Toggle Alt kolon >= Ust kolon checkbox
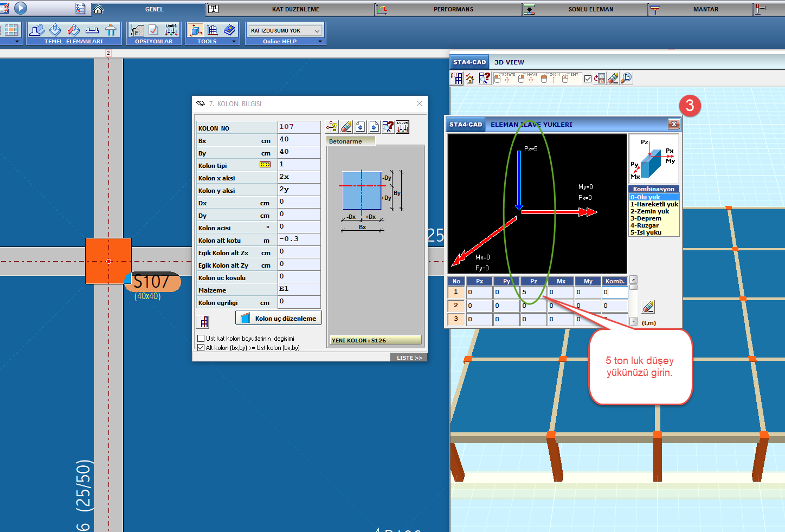Screen dimensions: 785x532 [201, 348]
